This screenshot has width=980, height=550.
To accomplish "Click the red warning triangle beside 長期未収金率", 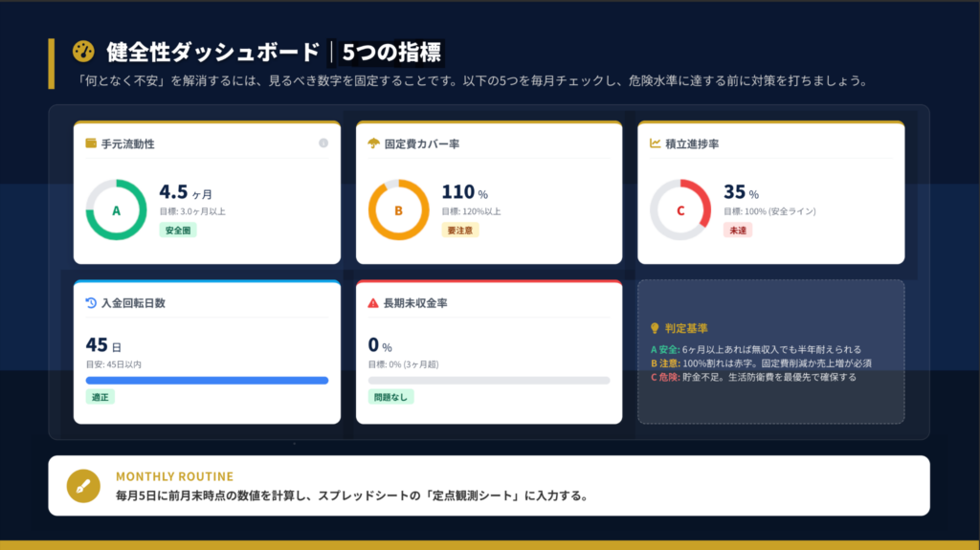I will [373, 303].
